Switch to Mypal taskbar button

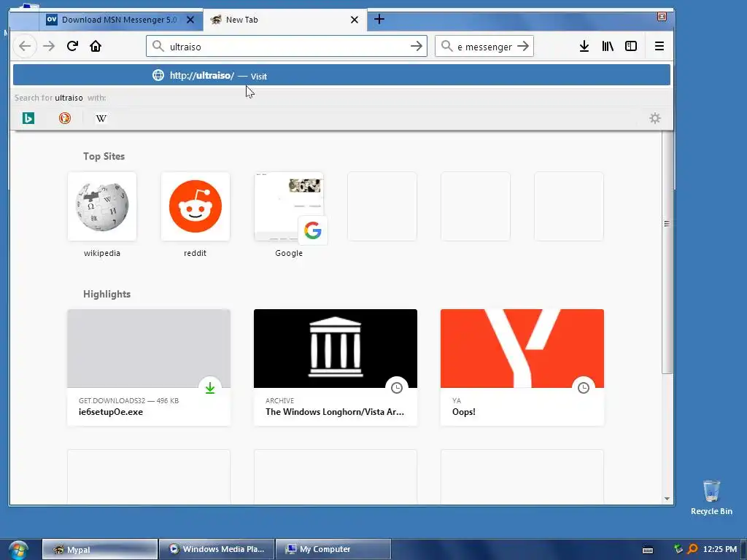click(x=99, y=549)
